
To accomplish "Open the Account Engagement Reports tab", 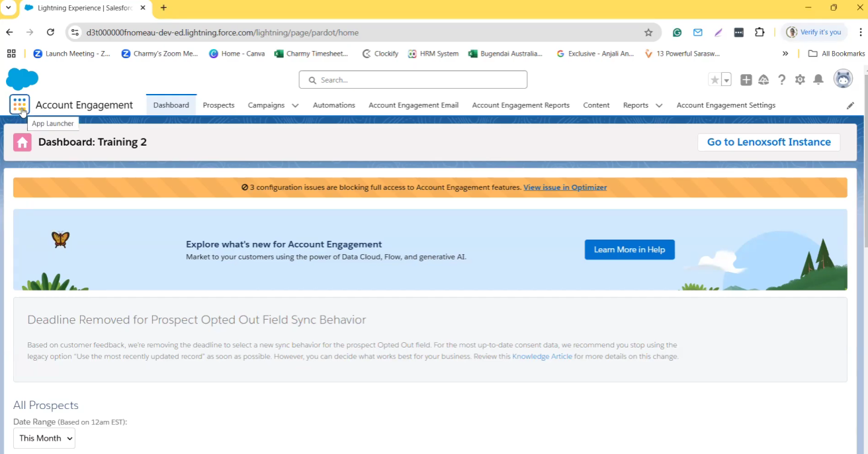I will pos(521,105).
